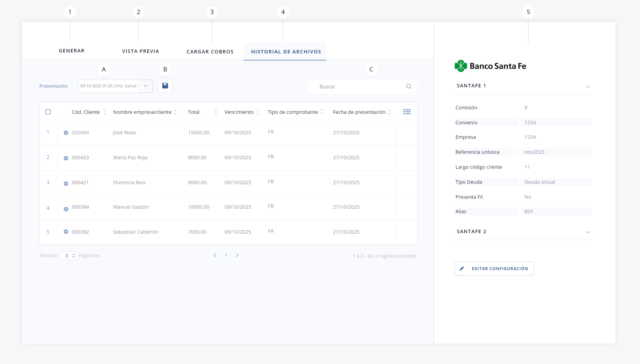640x364 pixels.
Task: Collapse the SANTAFE 1 section
Action: click(588, 86)
